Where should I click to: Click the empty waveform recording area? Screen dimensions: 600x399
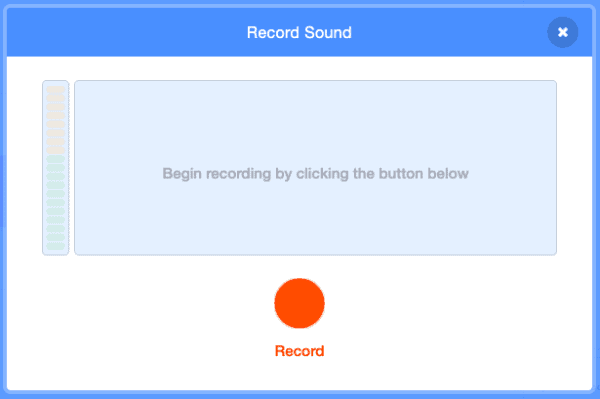click(x=315, y=168)
